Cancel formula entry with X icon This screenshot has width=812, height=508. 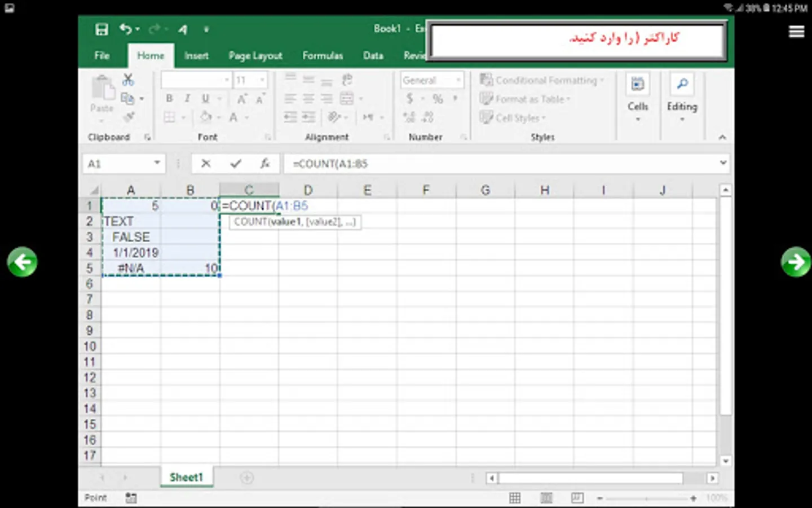(206, 164)
